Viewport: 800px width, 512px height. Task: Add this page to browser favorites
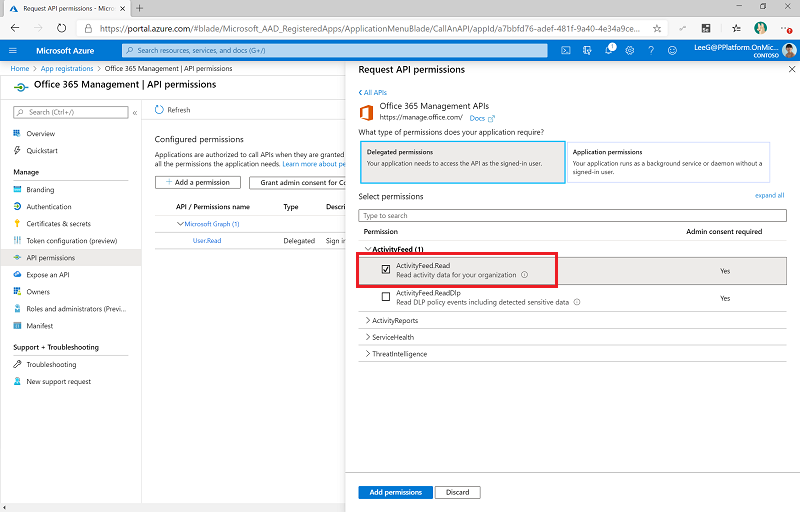(657, 29)
